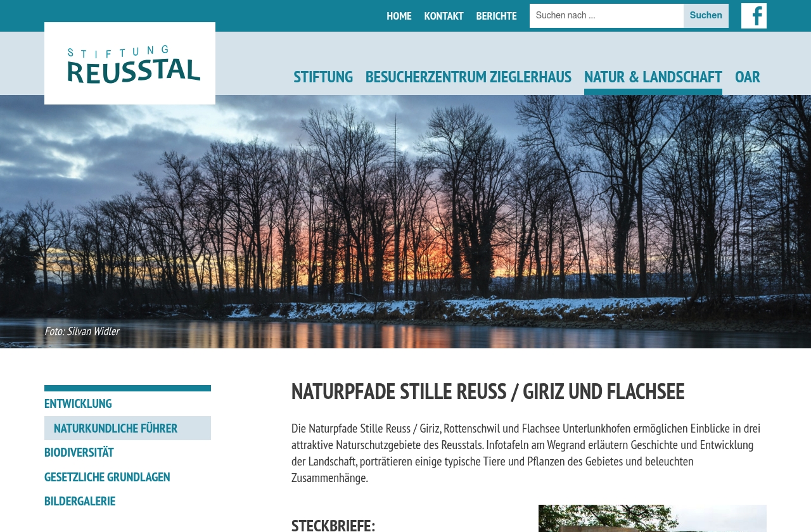Select BESUCHERZENTRUM ZIEGLERHAUS in main navigation
The width and height of the screenshot is (811, 532).
point(468,77)
